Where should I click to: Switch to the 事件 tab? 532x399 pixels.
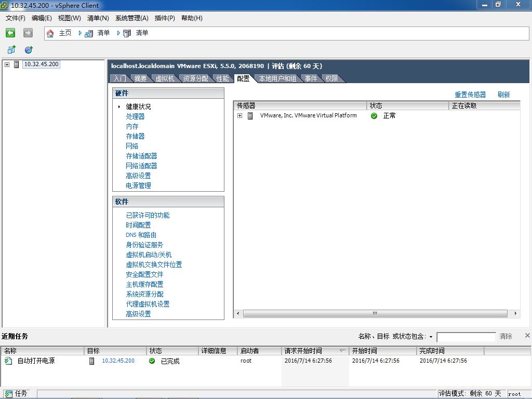pos(311,78)
